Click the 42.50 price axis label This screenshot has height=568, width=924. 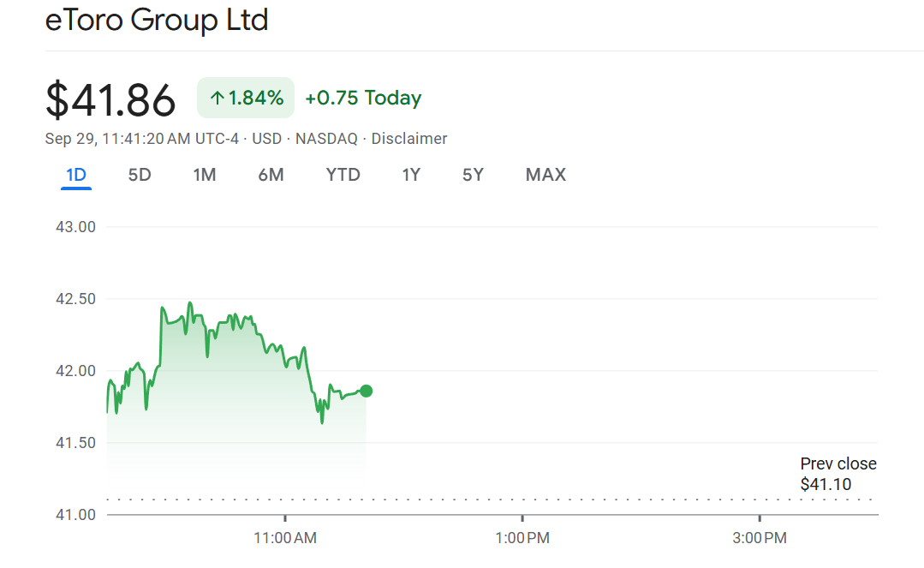click(x=75, y=299)
